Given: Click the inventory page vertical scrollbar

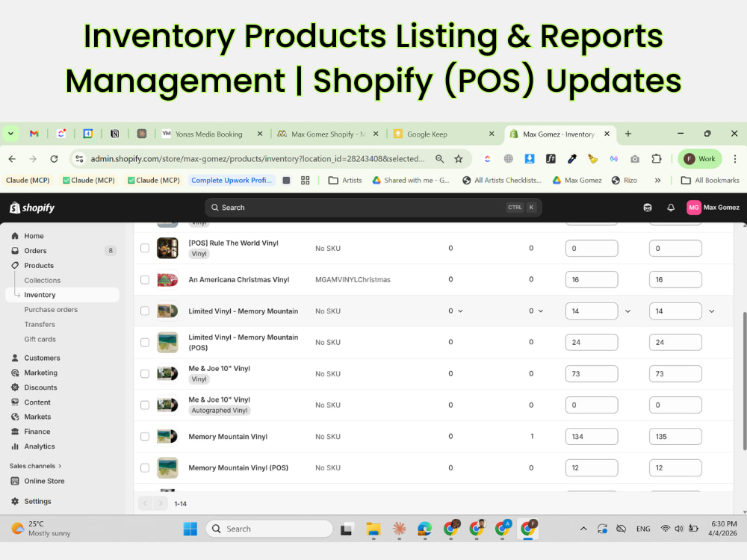Looking at the screenshot, I should coord(744,381).
